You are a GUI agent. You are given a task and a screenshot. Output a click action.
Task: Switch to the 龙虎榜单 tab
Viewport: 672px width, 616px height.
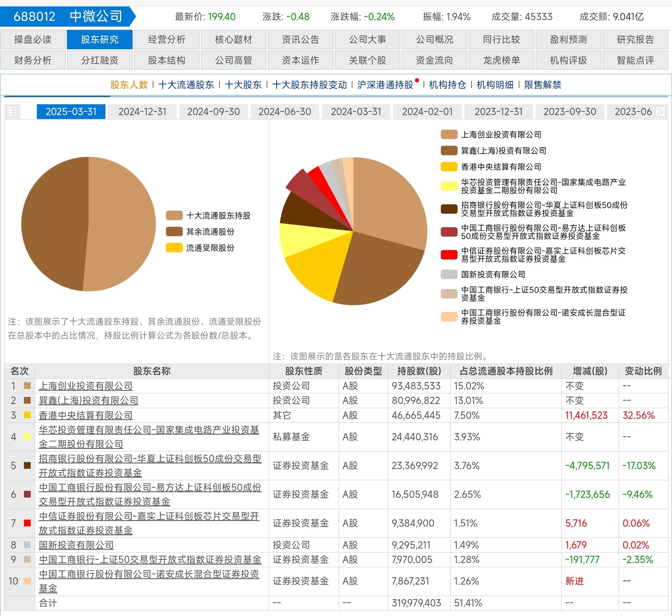click(501, 60)
